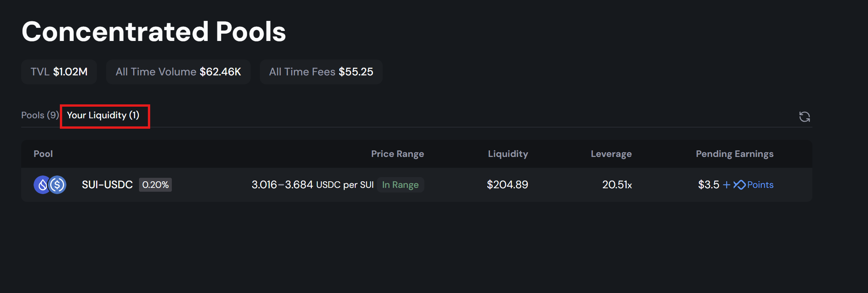This screenshot has width=868, height=293.
Task: Click the 0.20% fee tier badge
Action: [155, 185]
